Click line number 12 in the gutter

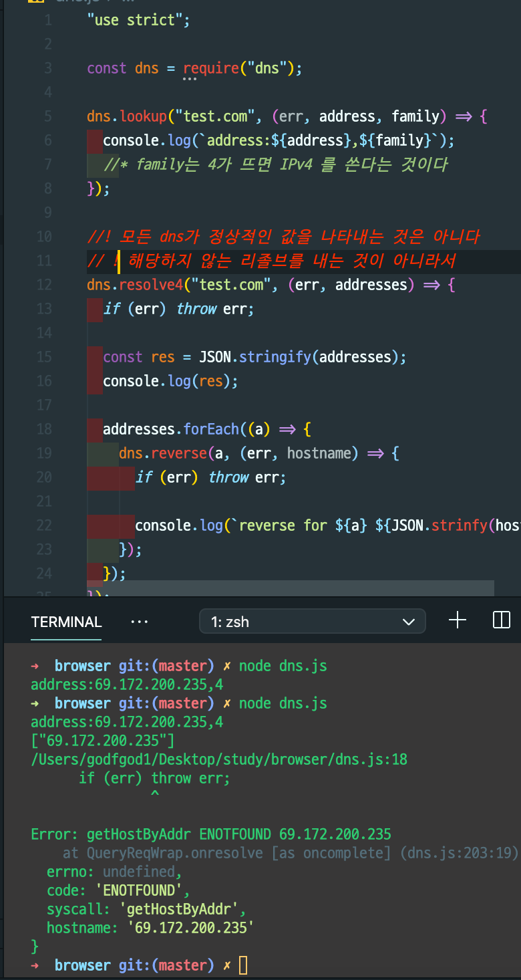[44, 285]
